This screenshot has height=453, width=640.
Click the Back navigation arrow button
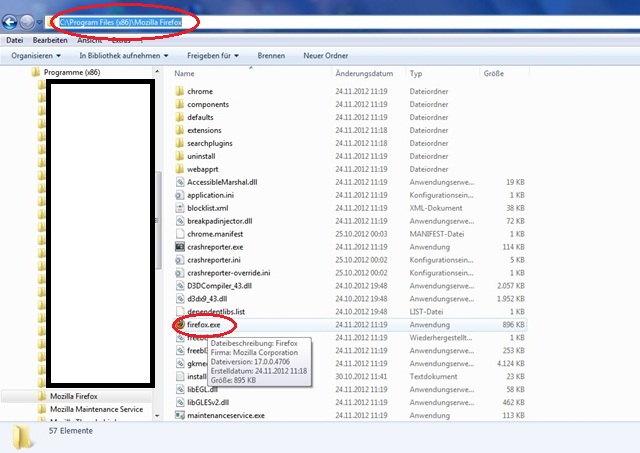(x=9, y=22)
